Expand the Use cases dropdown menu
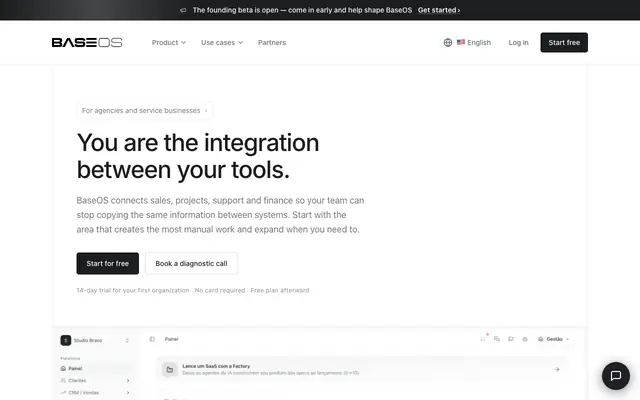 [222, 42]
